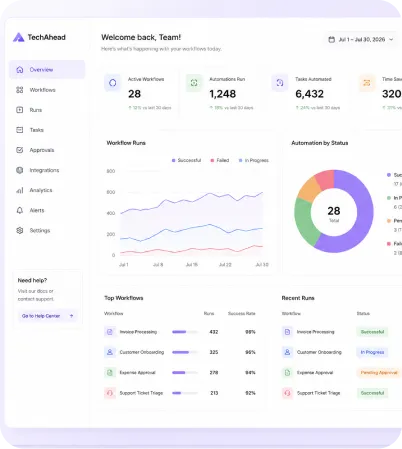Click the Invoice Processing progress bar
The height and width of the screenshot is (449, 402).
185,332
